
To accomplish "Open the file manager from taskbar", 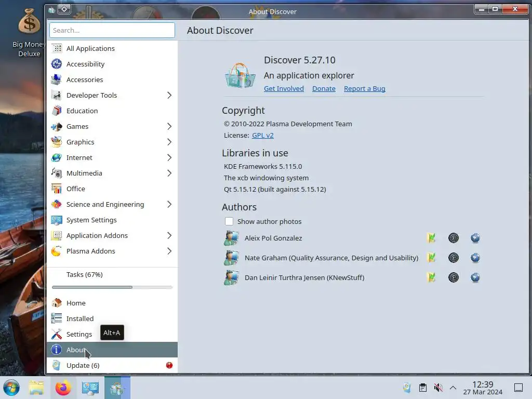I will [x=36, y=388].
